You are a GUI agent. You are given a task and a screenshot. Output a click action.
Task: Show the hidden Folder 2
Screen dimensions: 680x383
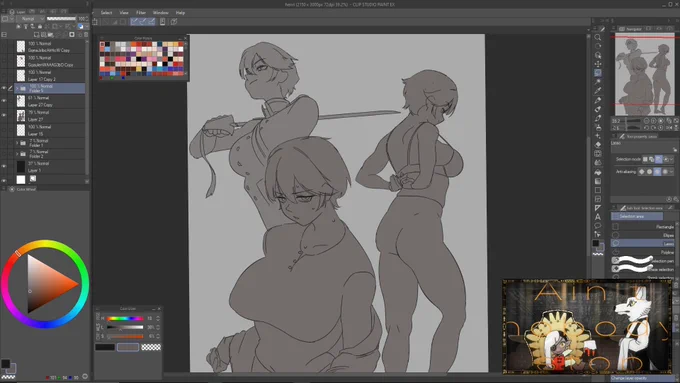pos(4,154)
